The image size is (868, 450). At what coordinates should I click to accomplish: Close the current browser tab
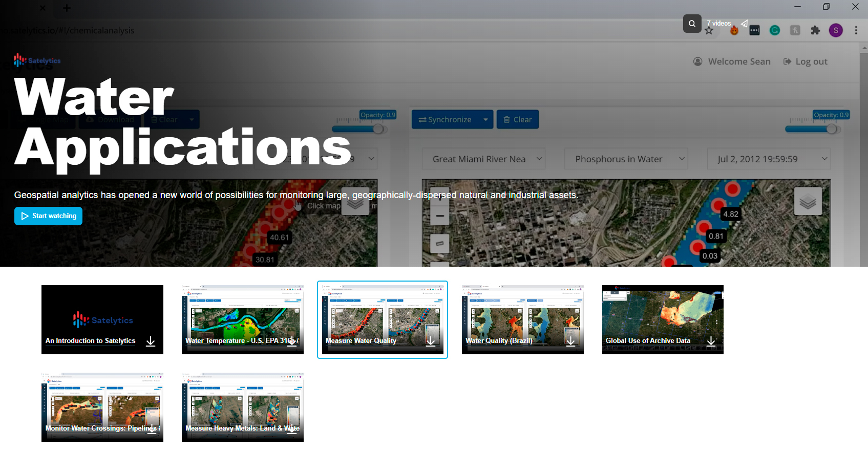pos(43,8)
